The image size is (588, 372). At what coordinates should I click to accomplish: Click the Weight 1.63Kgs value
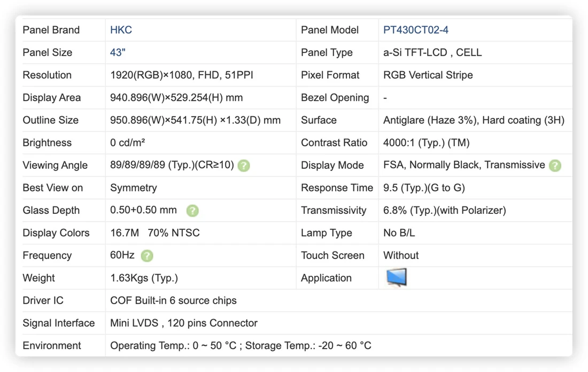point(144,278)
